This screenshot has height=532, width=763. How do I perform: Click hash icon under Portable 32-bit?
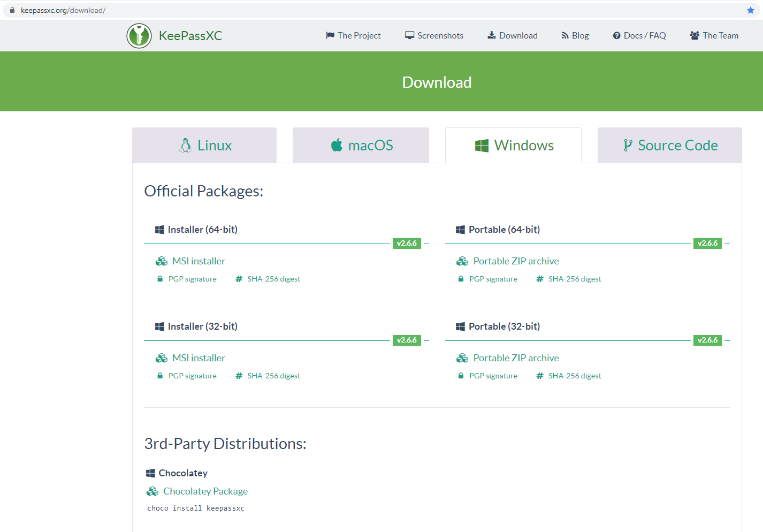pos(540,376)
